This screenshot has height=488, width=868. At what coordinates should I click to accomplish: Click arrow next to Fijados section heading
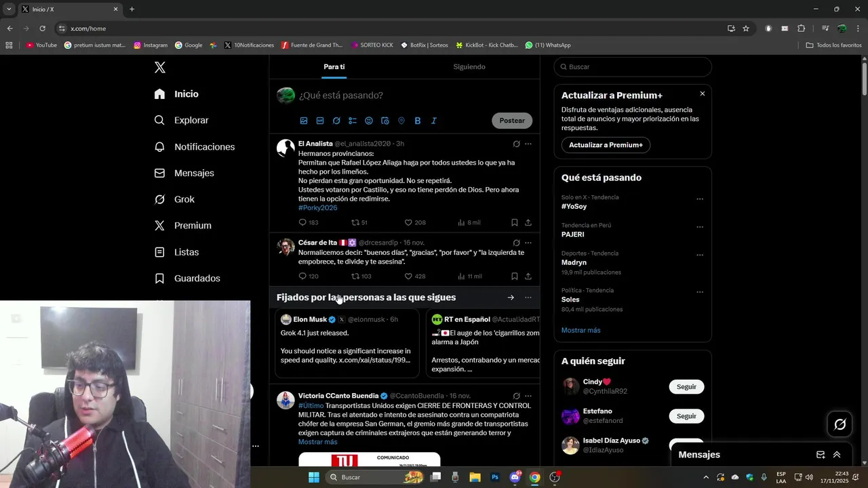point(511,298)
